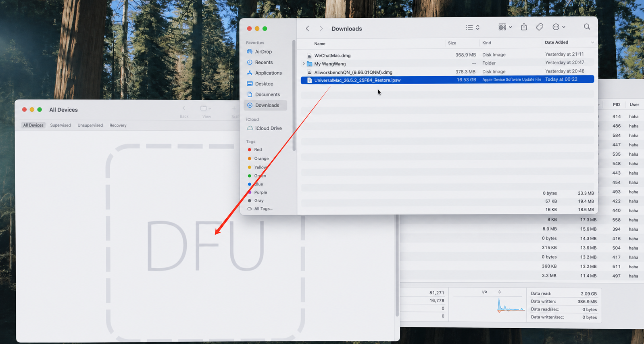Select the My WangWang folder icon

(x=309, y=64)
